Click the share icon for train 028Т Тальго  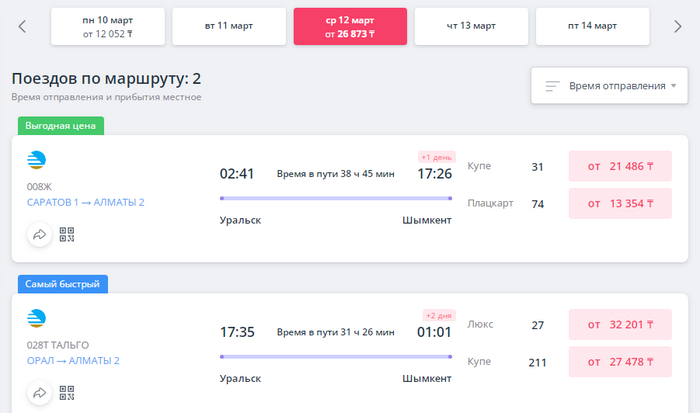pos(40,393)
